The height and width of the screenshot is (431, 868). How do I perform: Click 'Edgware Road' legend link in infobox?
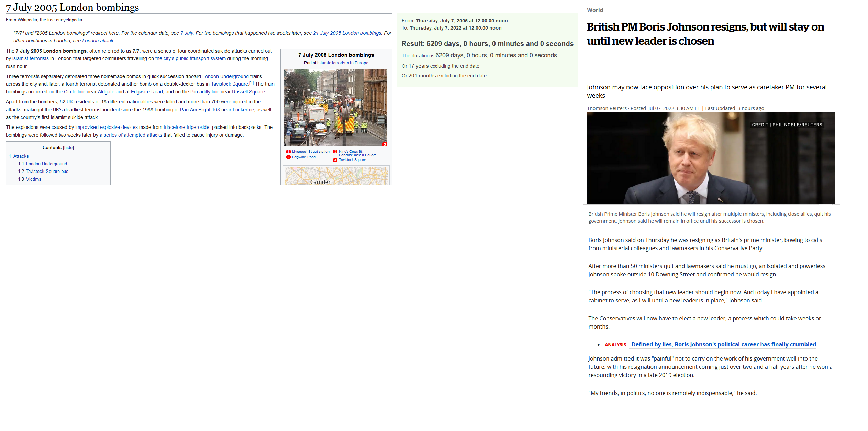(304, 157)
